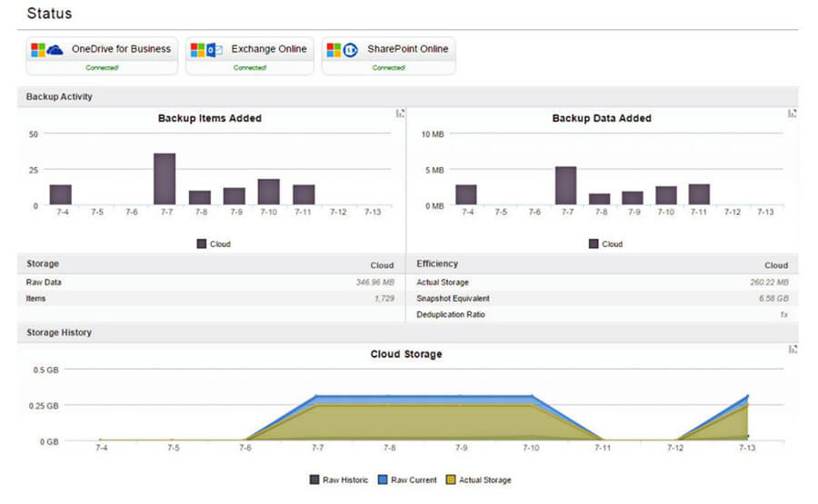
Task: Click the 7-4 bar in Backup Data Added
Action: (x=466, y=194)
